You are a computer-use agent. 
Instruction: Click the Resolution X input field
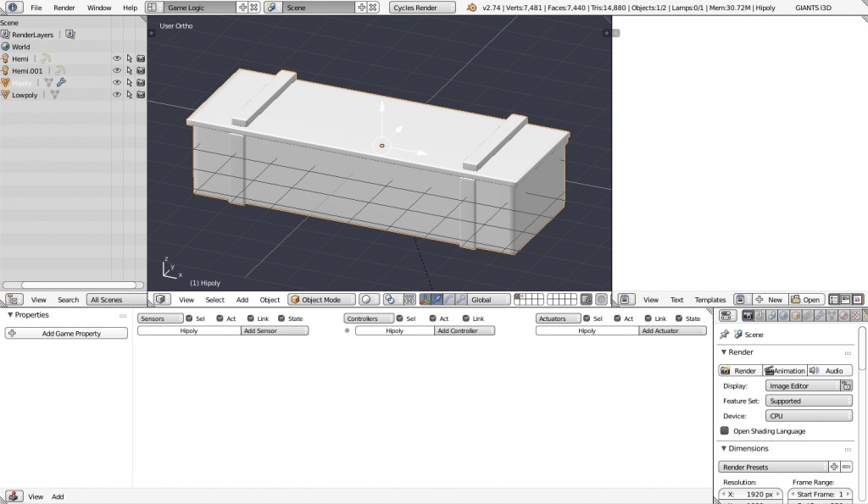coord(749,494)
